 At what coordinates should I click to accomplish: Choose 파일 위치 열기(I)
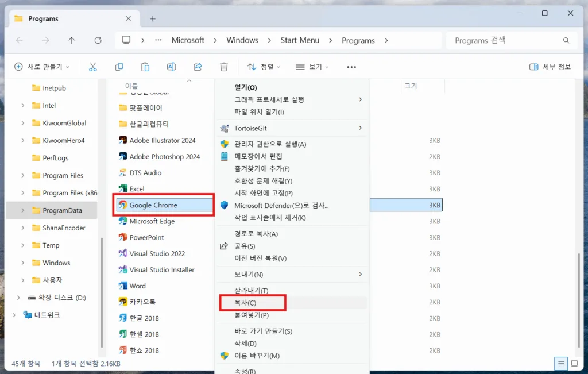click(x=292, y=112)
